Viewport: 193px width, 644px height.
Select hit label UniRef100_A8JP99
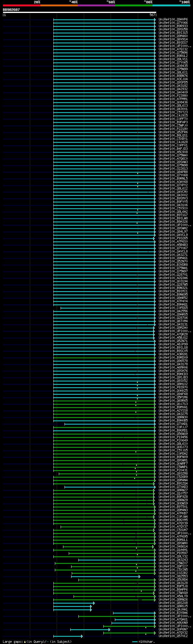click(173, 344)
